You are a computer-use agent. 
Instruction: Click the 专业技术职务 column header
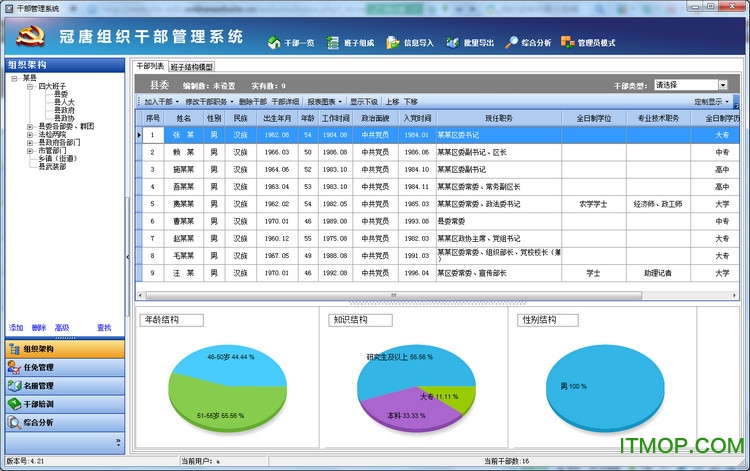pyautogui.click(x=658, y=118)
